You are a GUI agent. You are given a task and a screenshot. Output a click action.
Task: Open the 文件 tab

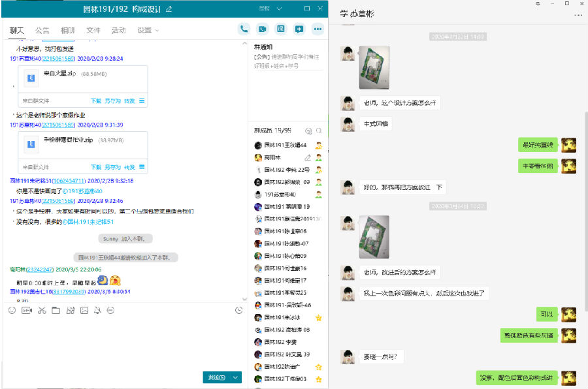click(93, 30)
